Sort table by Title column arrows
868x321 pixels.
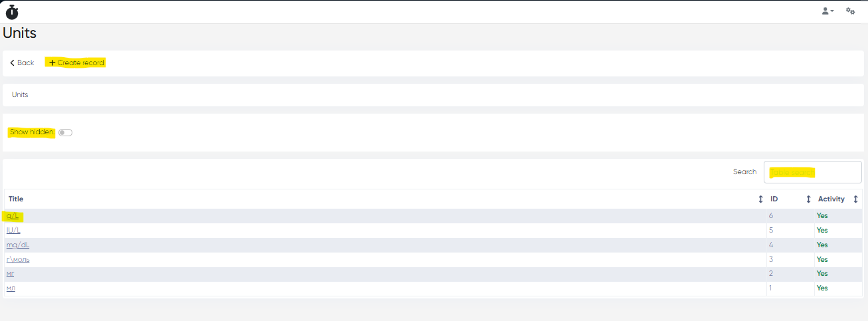(x=760, y=199)
